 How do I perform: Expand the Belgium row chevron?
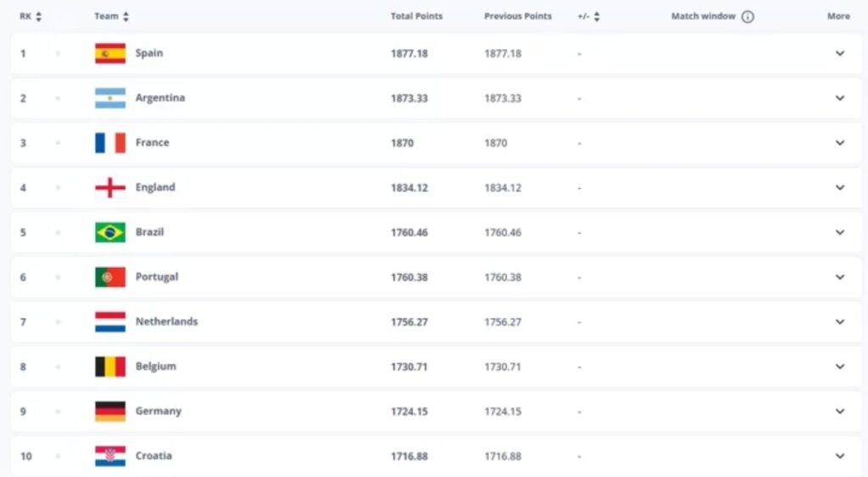[839, 367]
